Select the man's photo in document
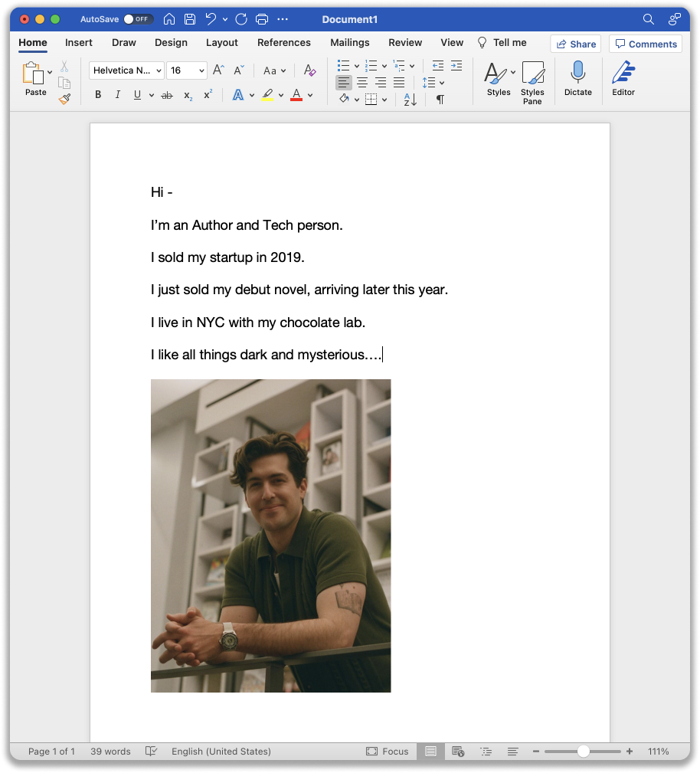 tap(270, 536)
